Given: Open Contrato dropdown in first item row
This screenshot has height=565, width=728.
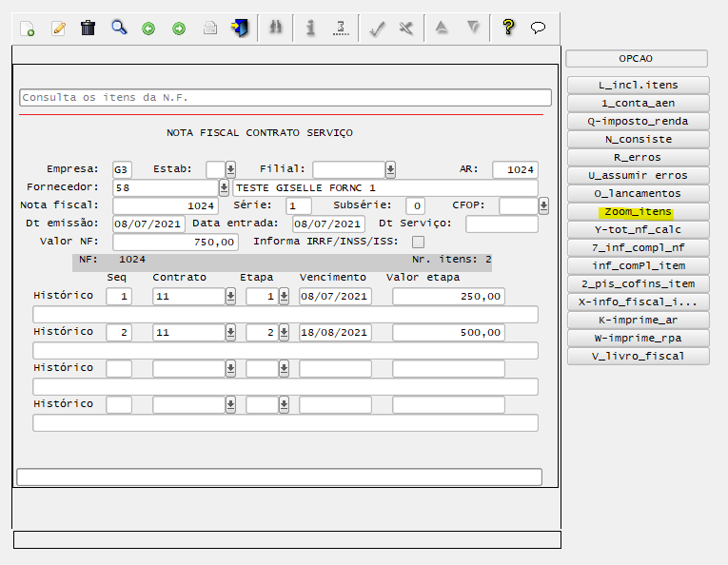Looking at the screenshot, I should coord(230,297).
